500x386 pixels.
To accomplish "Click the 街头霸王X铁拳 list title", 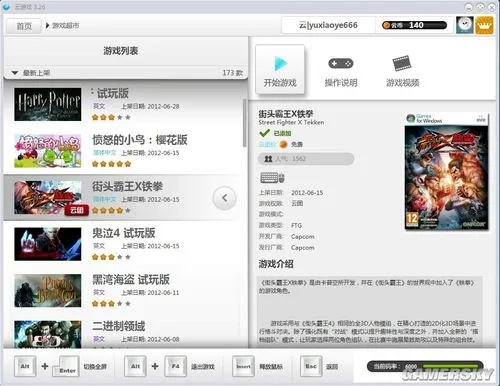I will pos(127,186).
